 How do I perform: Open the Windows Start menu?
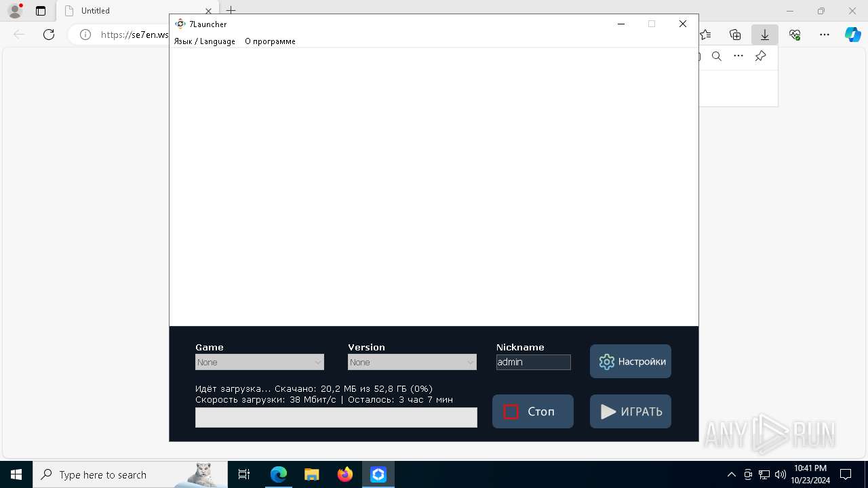tap(16, 474)
